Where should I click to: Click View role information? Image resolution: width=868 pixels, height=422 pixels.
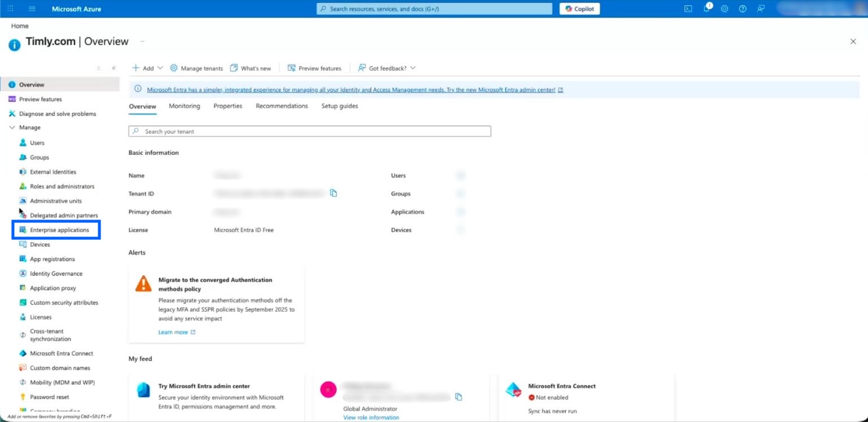point(371,417)
